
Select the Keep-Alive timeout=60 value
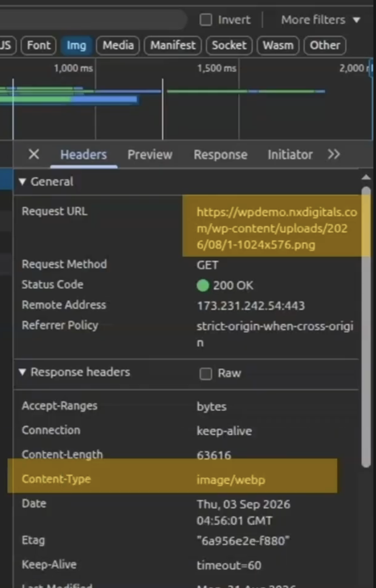tap(229, 565)
